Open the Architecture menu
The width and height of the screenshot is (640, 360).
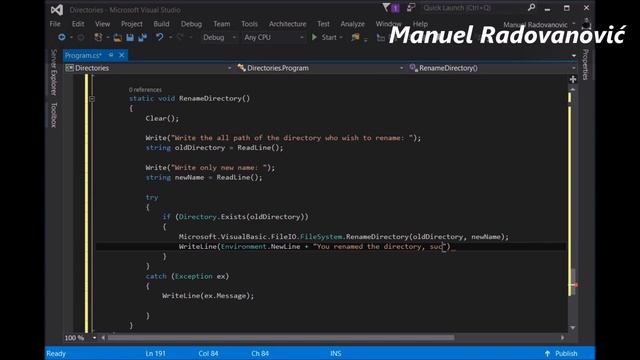pos(287,24)
